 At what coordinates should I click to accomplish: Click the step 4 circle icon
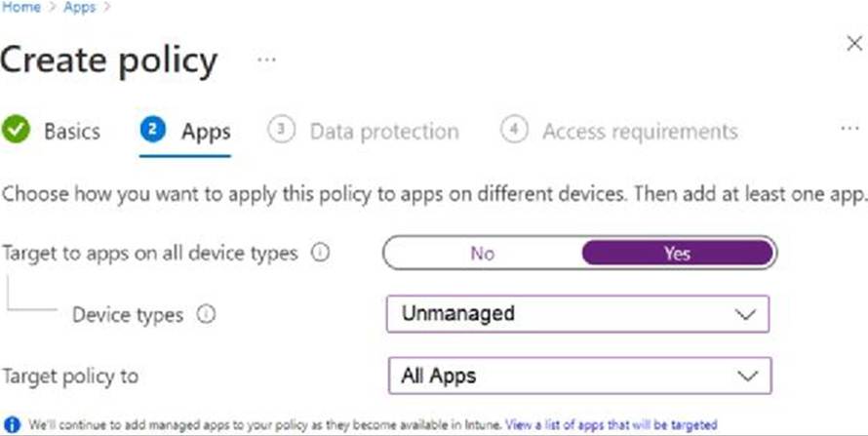[x=514, y=130]
